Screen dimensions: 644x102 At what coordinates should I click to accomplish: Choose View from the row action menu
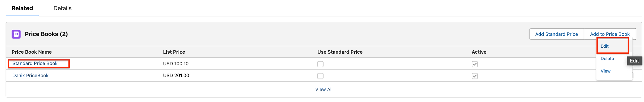tap(605, 71)
